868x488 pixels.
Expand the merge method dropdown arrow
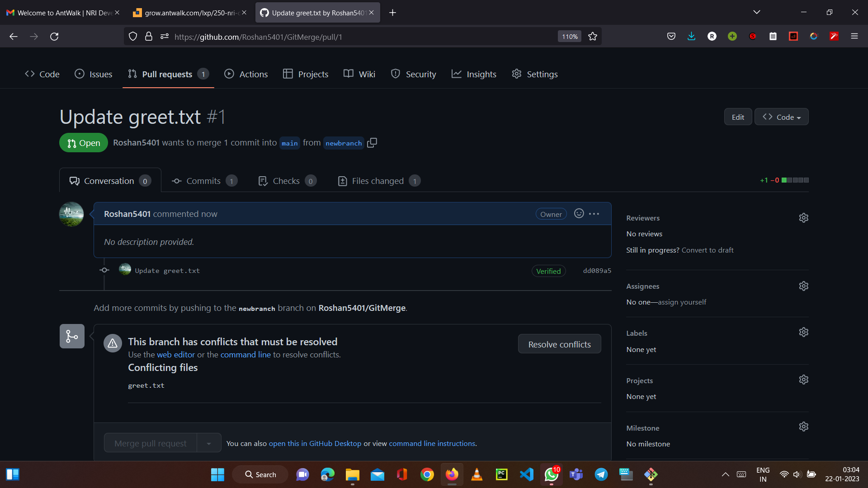pos(209,443)
